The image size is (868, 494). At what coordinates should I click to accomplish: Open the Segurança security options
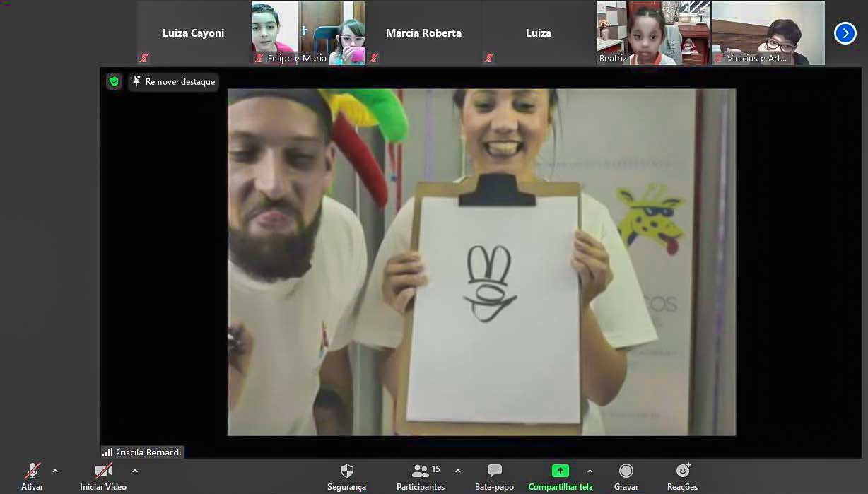pos(346,476)
